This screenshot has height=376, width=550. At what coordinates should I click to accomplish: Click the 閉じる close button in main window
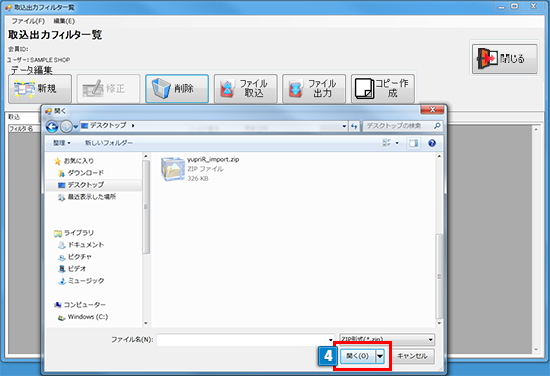(504, 59)
